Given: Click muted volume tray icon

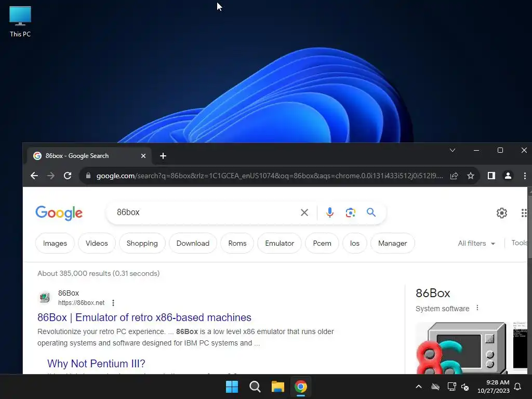Looking at the screenshot, I should click(465, 387).
